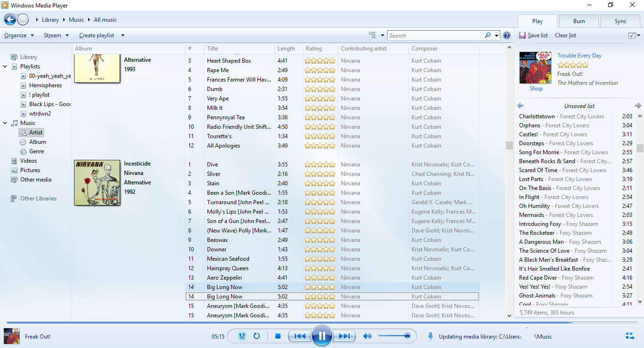Mute the volume speaker icon
Image resolution: width=644 pixels, height=348 pixels.
(x=367, y=336)
